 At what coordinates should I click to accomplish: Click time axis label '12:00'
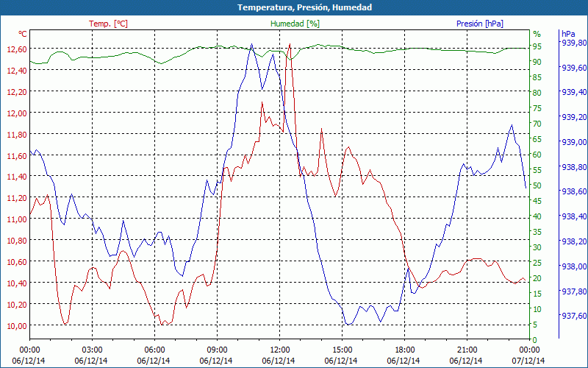click(x=279, y=350)
